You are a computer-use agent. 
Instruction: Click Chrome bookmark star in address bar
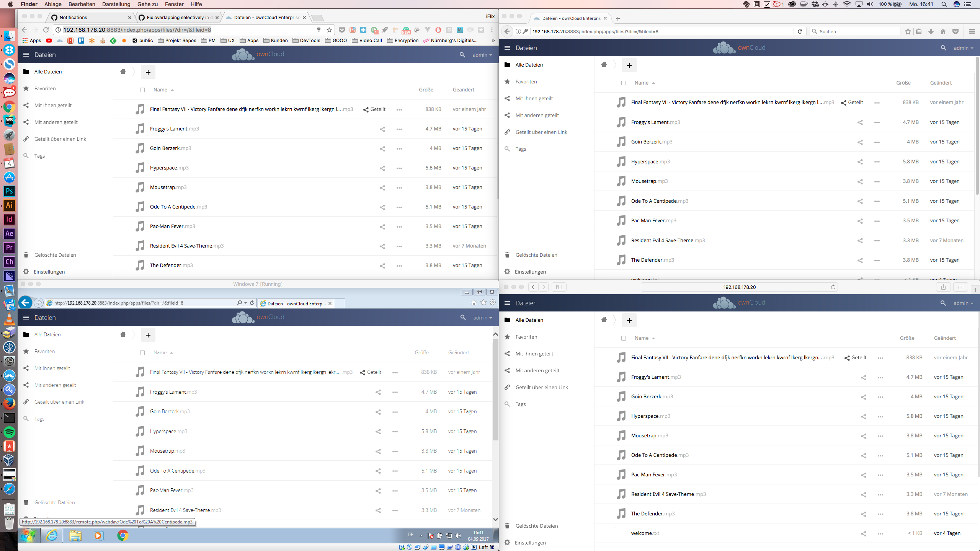[x=329, y=30]
